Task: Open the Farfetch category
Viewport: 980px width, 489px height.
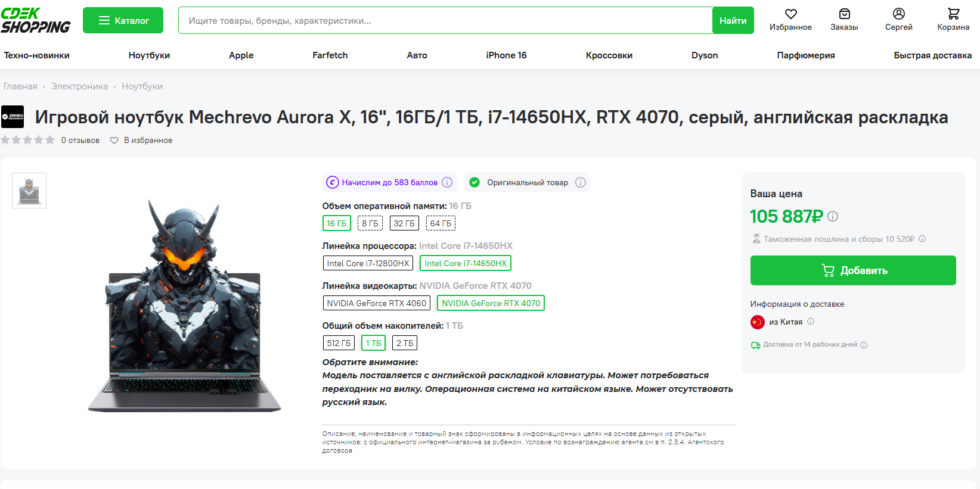Action: tap(330, 55)
